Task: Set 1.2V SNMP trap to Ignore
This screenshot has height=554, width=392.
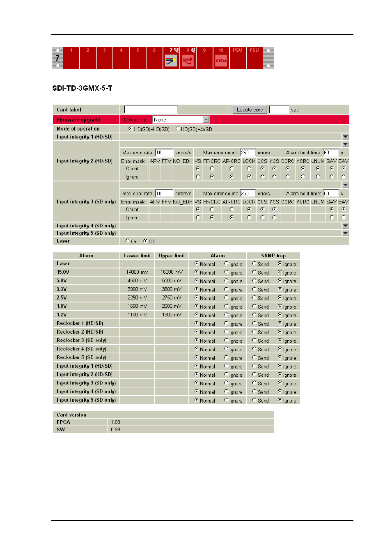Action: click(x=280, y=315)
